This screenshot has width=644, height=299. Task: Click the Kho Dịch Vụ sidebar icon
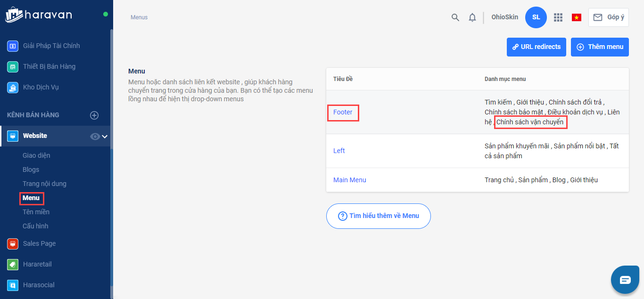(13, 87)
